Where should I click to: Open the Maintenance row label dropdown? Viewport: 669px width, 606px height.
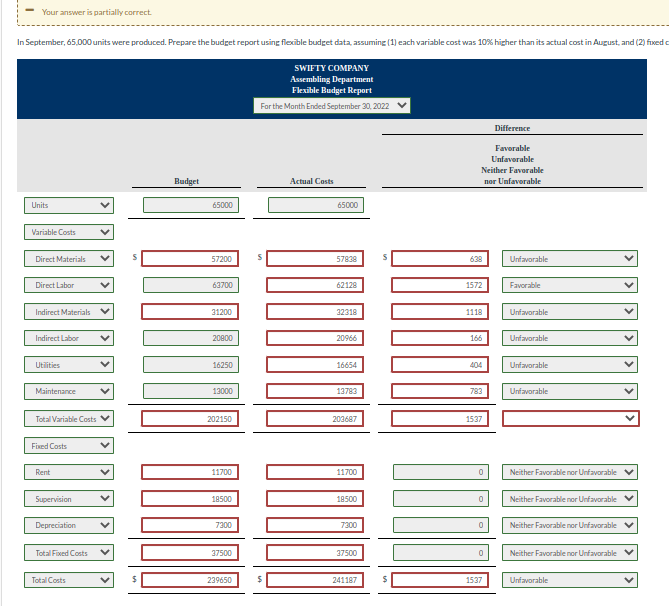(69, 391)
